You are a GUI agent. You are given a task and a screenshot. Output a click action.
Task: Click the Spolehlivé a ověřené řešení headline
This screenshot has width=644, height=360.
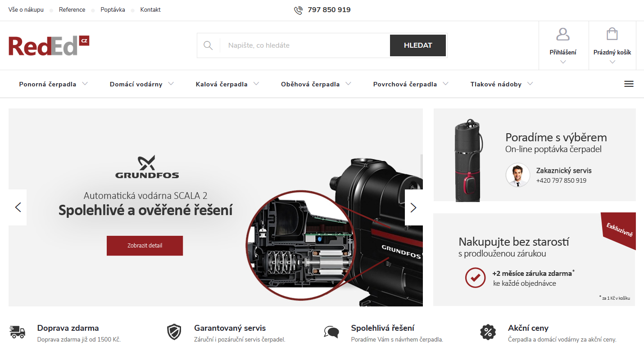(145, 210)
